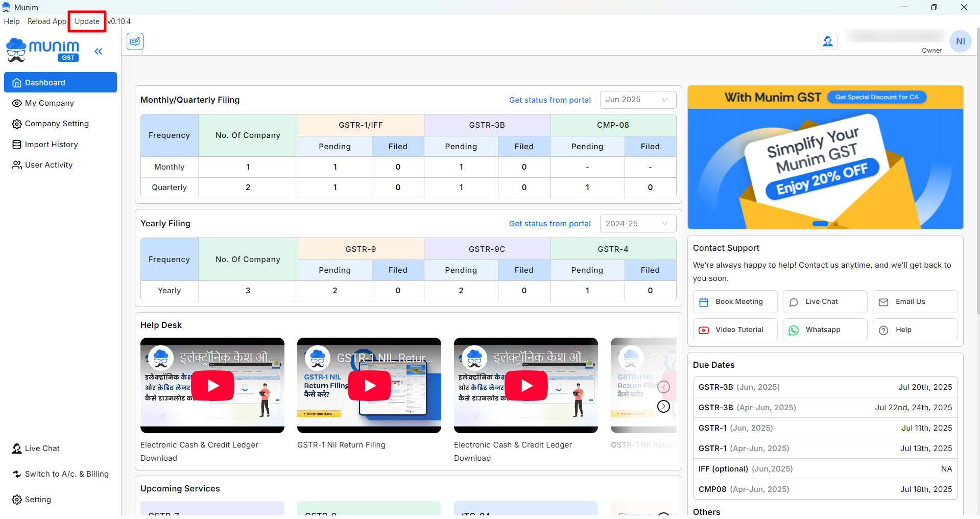Select the Yearly frequency row

point(409,291)
